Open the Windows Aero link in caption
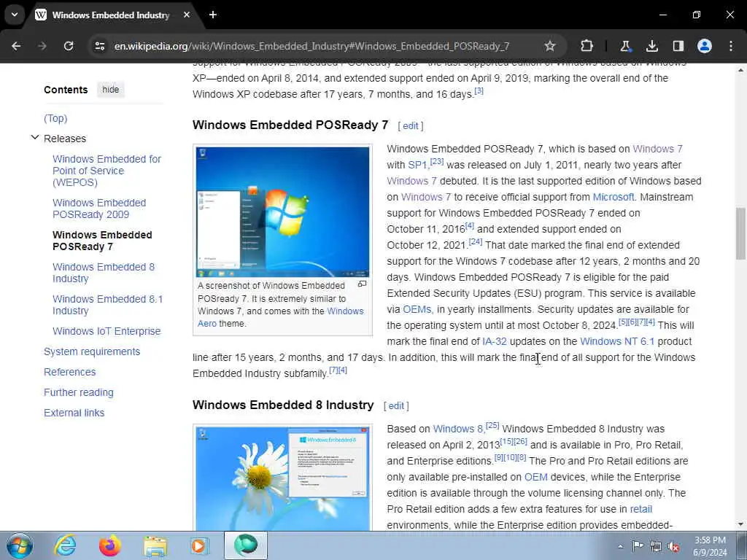The width and height of the screenshot is (747, 560). [x=281, y=317]
